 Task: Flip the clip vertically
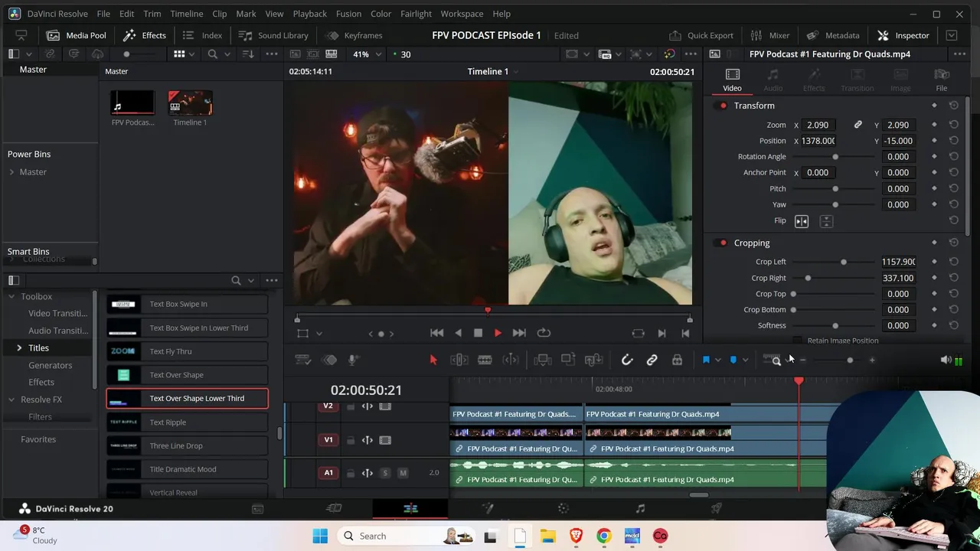tap(826, 221)
